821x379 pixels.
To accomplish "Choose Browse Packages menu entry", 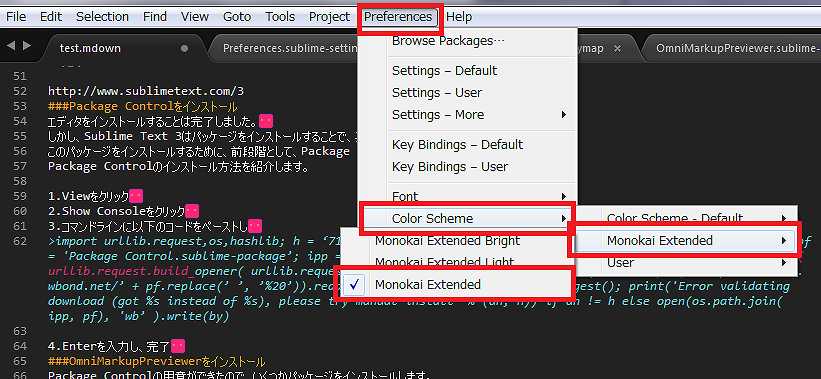I will click(468, 41).
